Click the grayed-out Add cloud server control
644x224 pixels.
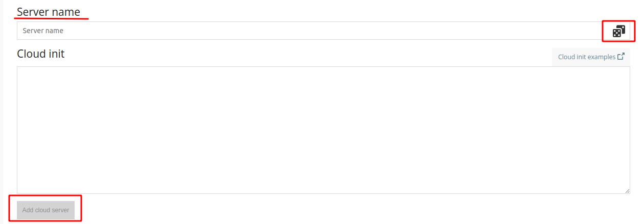tap(45, 210)
